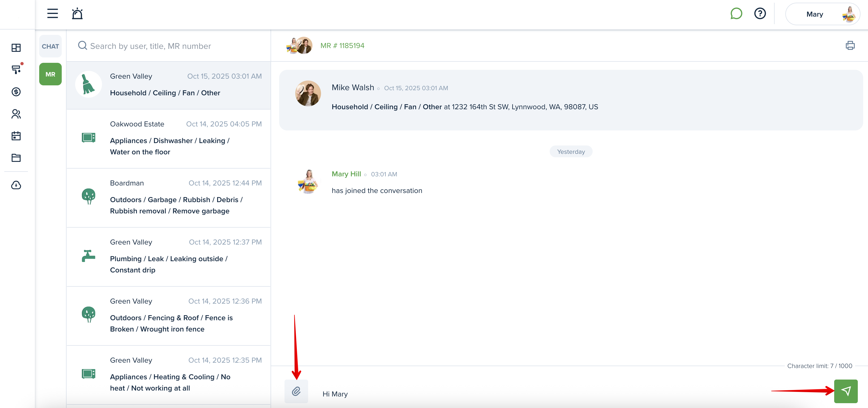Open the calendar icon in sidebar

(16, 136)
